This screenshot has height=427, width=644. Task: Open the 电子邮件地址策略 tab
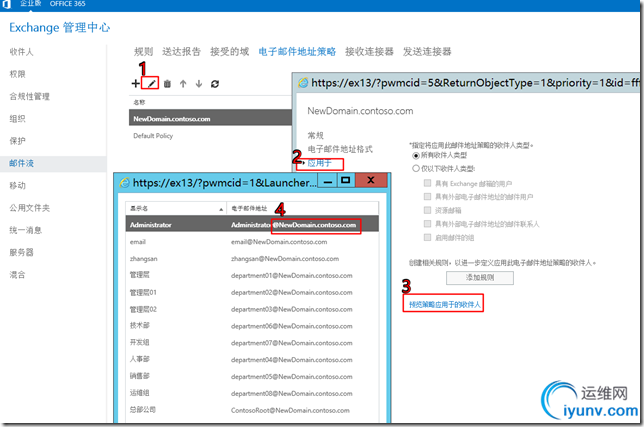pyautogui.click(x=297, y=52)
